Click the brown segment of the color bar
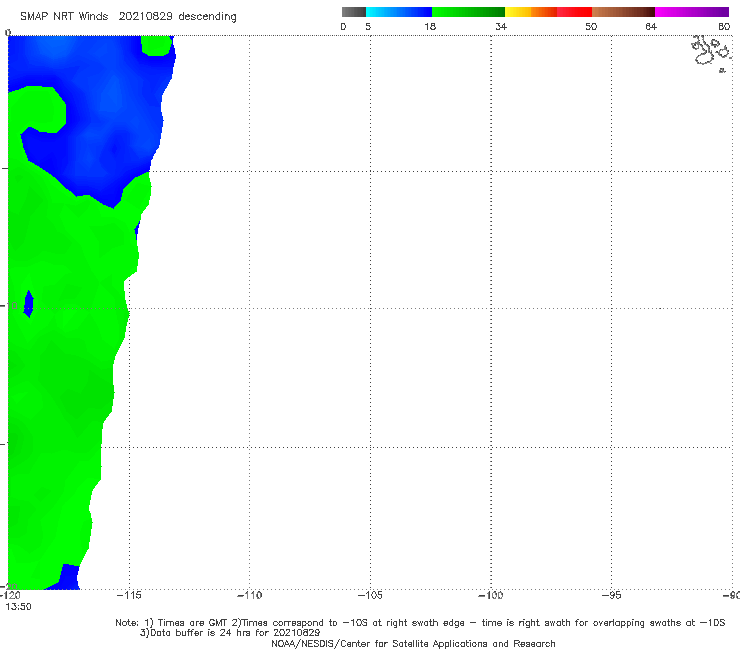The height and width of the screenshot is (650, 740). 623,12
